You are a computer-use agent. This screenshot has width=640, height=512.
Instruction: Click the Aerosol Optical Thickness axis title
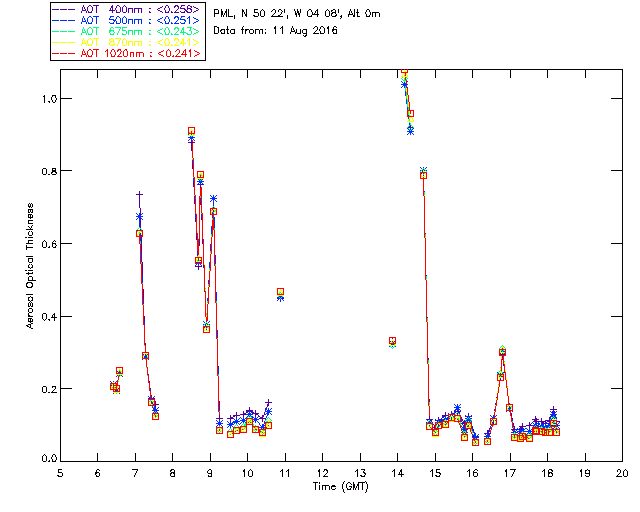click(30, 266)
